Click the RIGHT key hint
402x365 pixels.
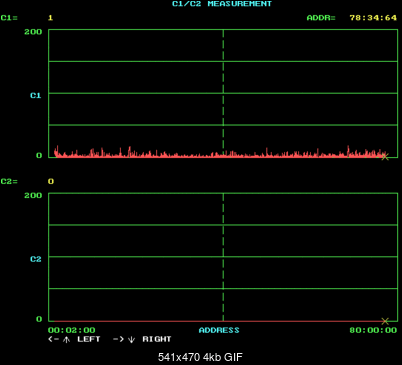(x=157, y=339)
